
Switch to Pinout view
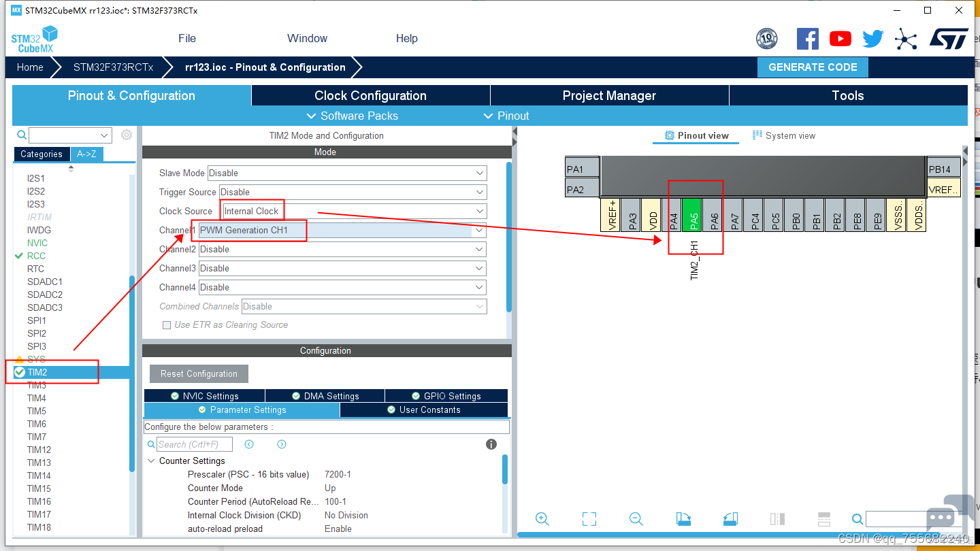pos(697,136)
